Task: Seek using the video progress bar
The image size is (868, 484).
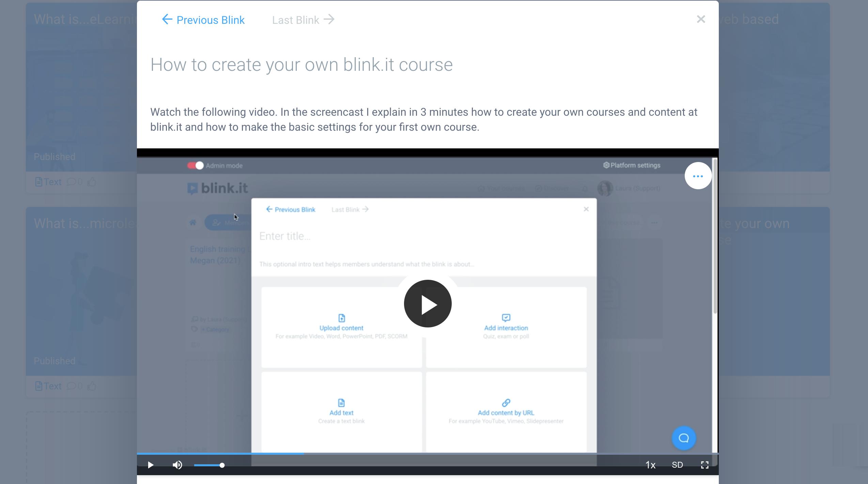Action: pos(428,454)
